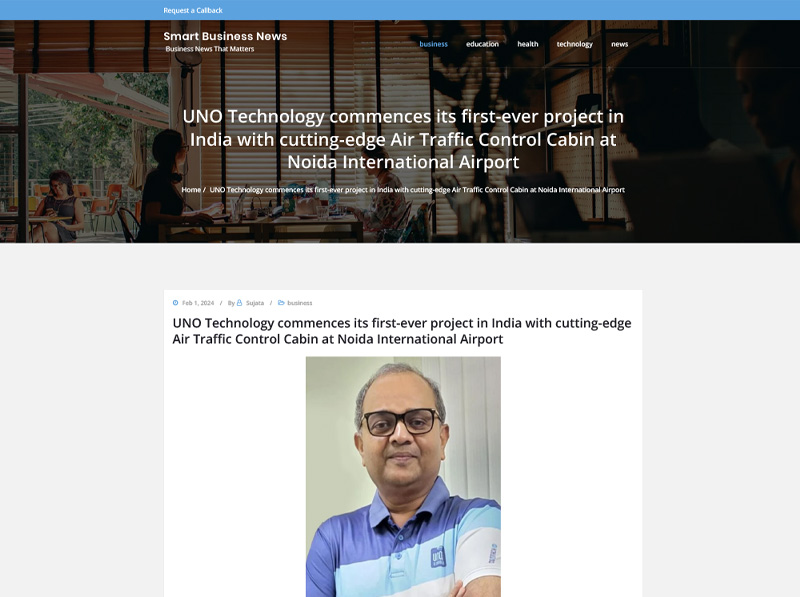Open the education navigation menu item
This screenshot has height=597, width=800.
tap(482, 44)
